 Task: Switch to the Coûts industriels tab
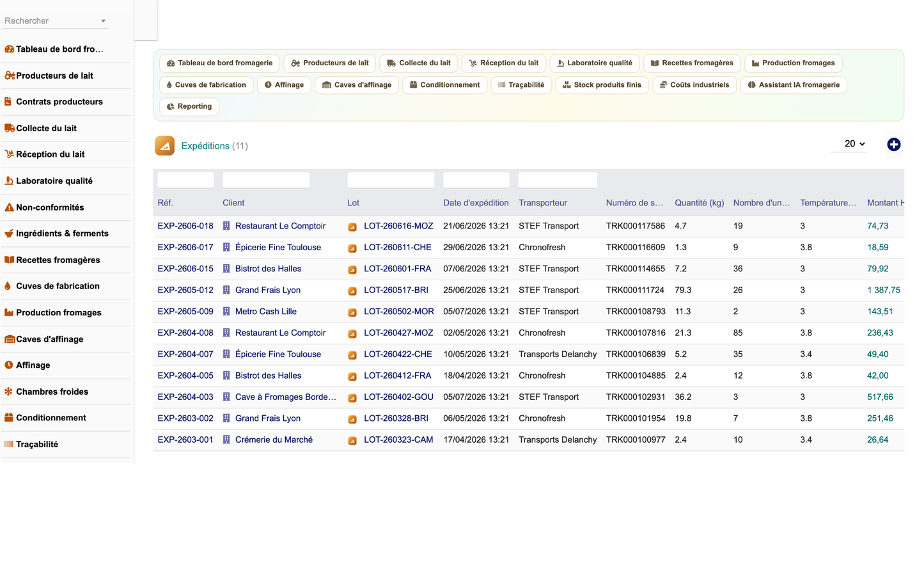[694, 85]
